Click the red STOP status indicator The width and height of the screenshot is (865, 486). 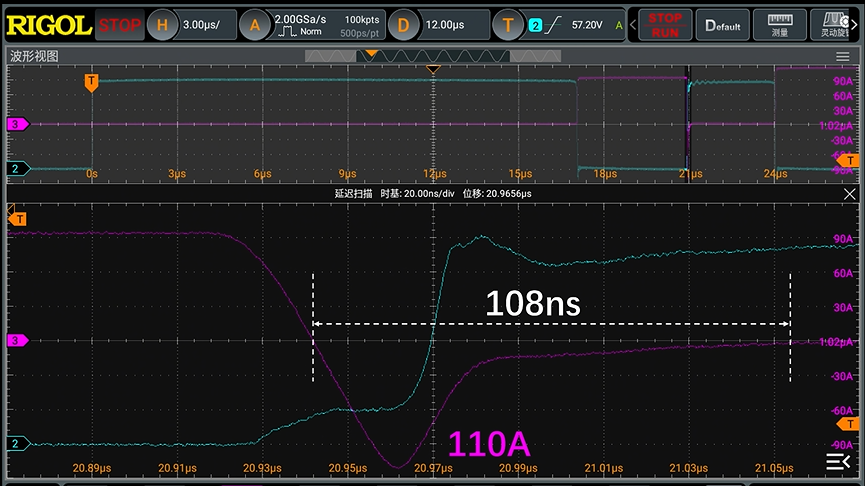[x=120, y=25]
